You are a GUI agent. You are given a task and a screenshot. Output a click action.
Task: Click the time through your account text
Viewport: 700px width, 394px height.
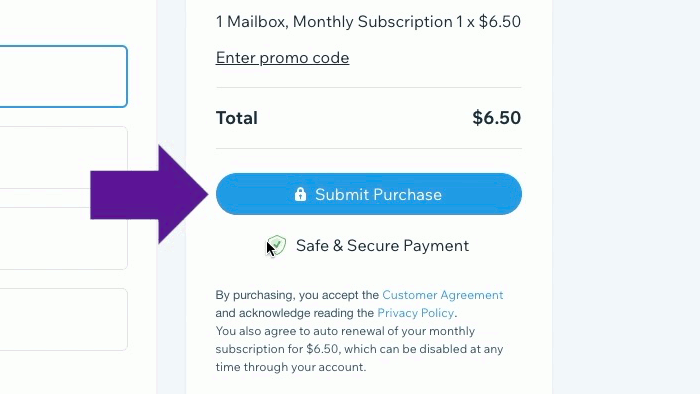tap(291, 367)
